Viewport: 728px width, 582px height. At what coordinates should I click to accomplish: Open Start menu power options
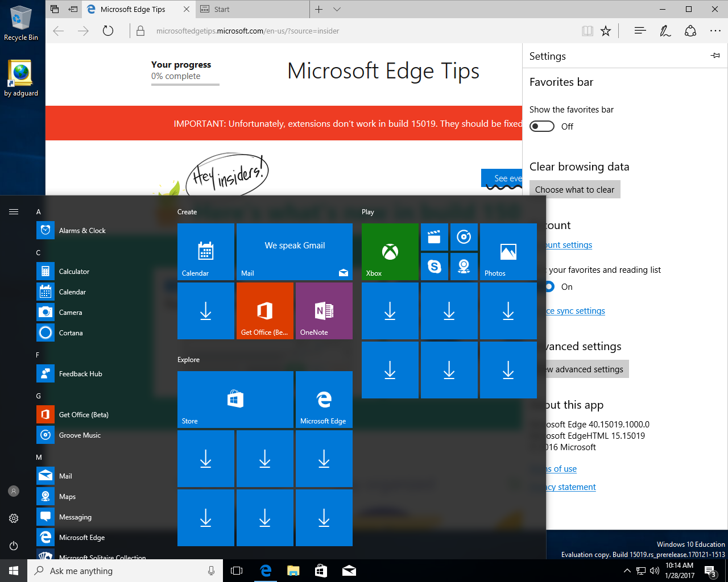click(14, 546)
